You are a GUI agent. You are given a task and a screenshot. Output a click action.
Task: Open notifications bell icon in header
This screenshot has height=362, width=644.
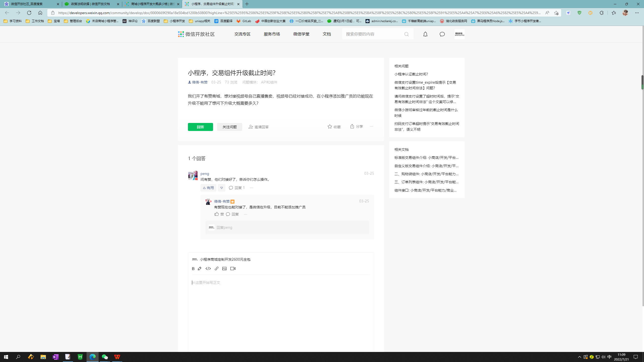[x=425, y=34]
